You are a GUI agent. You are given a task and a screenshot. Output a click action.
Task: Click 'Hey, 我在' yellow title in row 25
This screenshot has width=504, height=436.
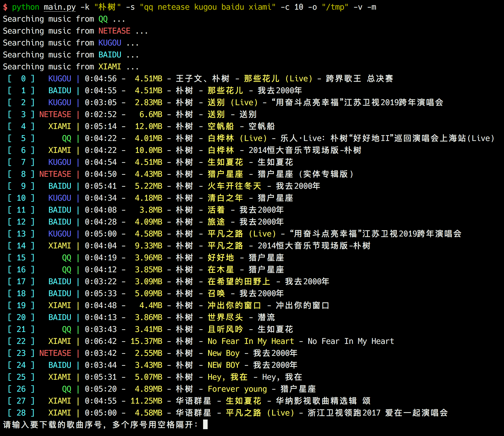(x=228, y=377)
